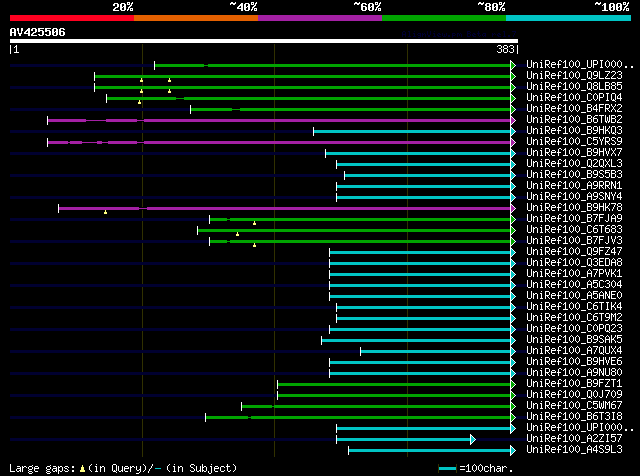640x476 pixels.
Task: Click the green arrowhead on the B6T3I8 row
Action: click(513, 418)
